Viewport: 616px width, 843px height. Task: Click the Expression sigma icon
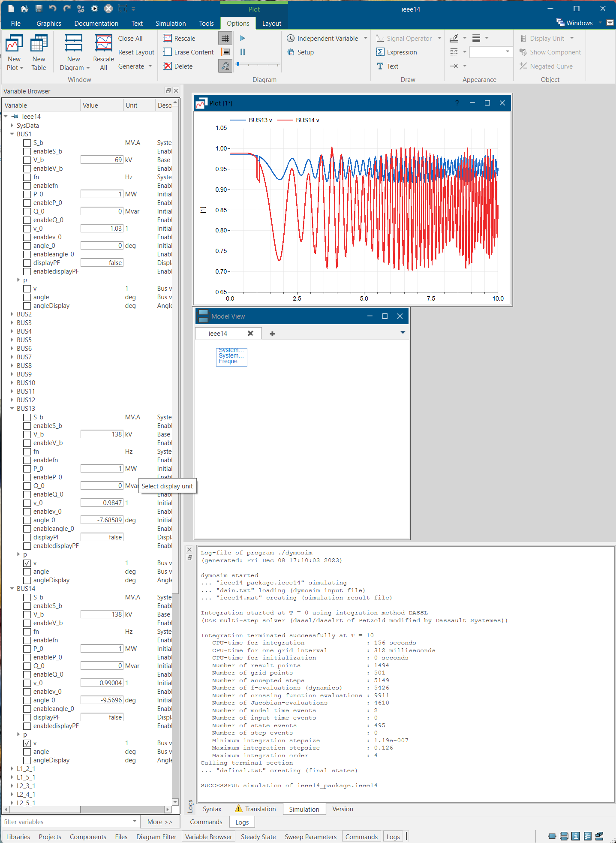[380, 52]
